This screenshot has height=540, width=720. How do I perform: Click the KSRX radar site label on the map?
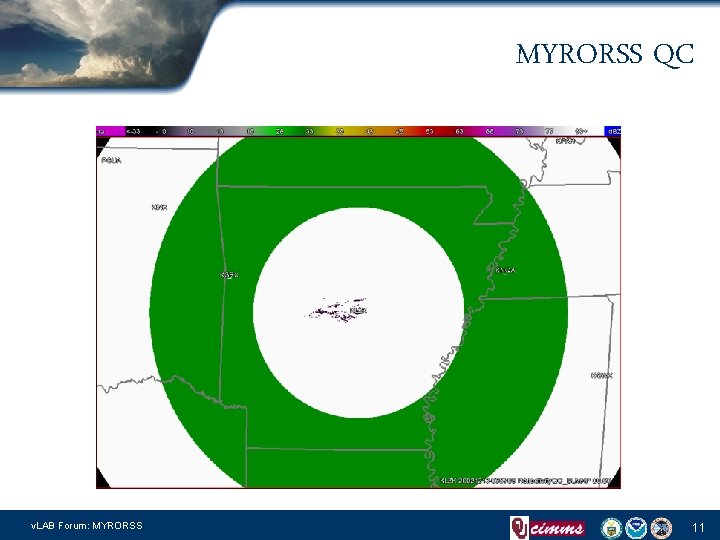pos(230,275)
